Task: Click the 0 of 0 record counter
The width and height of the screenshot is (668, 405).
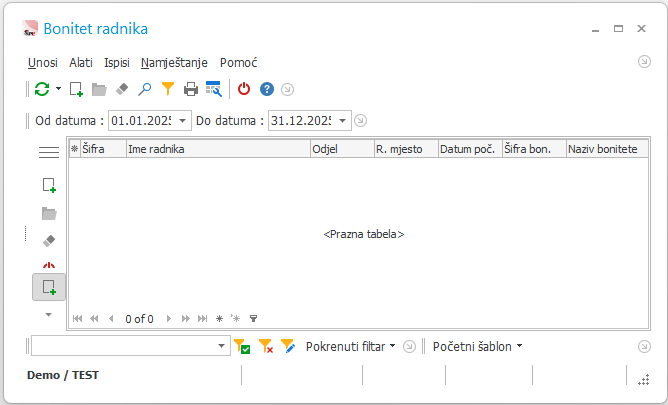Action: point(139,319)
